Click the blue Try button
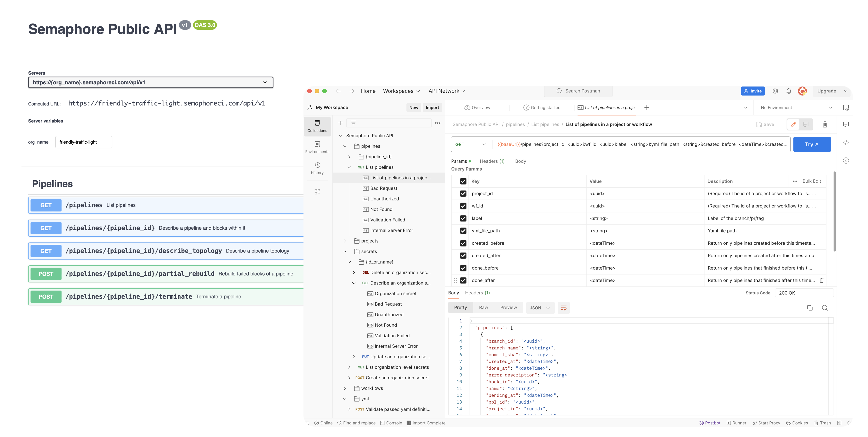Viewport: 868px width, 437px height. click(x=812, y=144)
